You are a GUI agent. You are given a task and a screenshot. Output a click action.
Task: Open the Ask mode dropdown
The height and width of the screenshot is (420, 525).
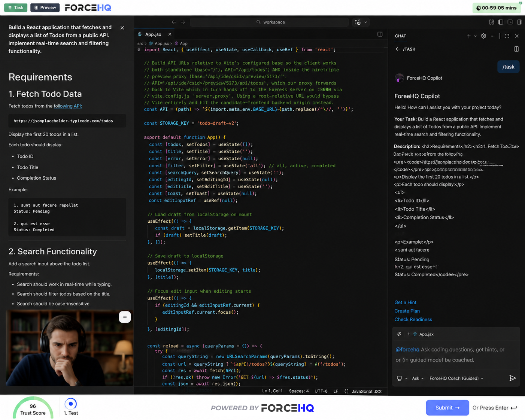(x=418, y=378)
